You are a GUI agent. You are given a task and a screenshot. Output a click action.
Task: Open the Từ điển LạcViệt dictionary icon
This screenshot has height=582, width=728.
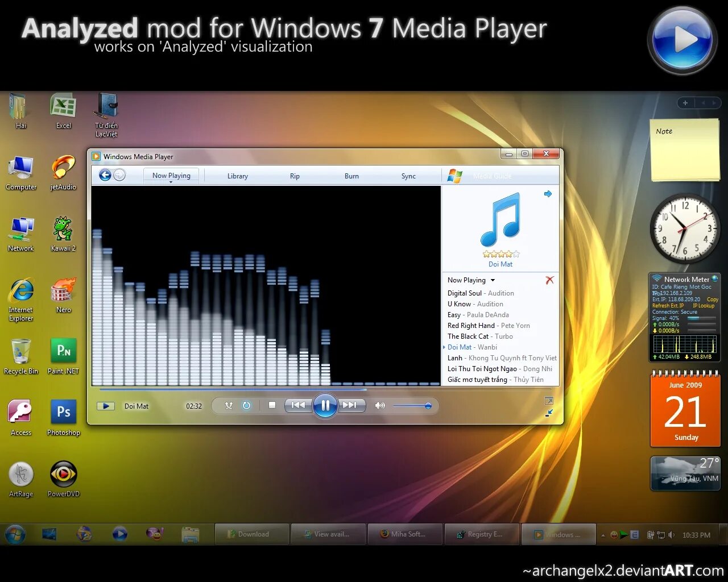[x=106, y=115]
